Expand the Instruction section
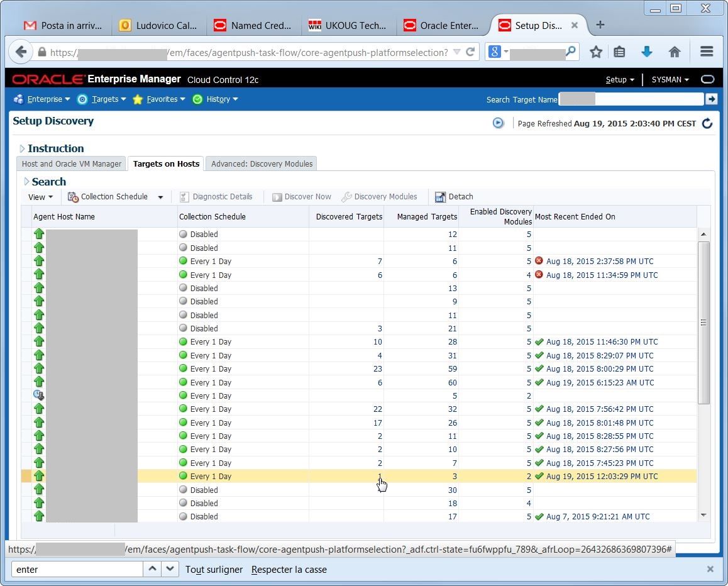 pos(22,148)
